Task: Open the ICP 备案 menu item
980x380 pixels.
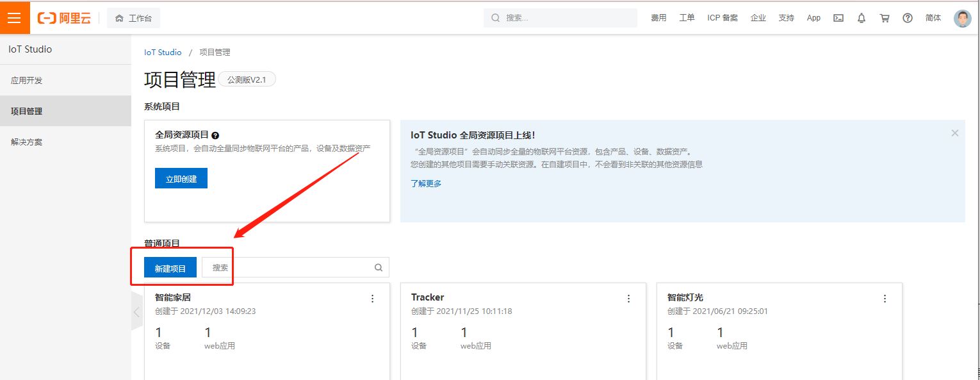Action: pos(723,18)
